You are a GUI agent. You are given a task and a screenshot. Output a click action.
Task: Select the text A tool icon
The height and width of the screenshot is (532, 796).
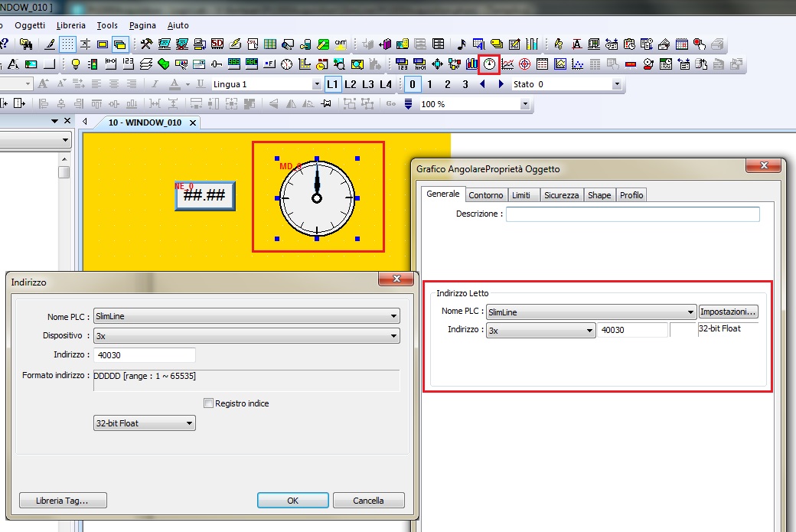13,64
